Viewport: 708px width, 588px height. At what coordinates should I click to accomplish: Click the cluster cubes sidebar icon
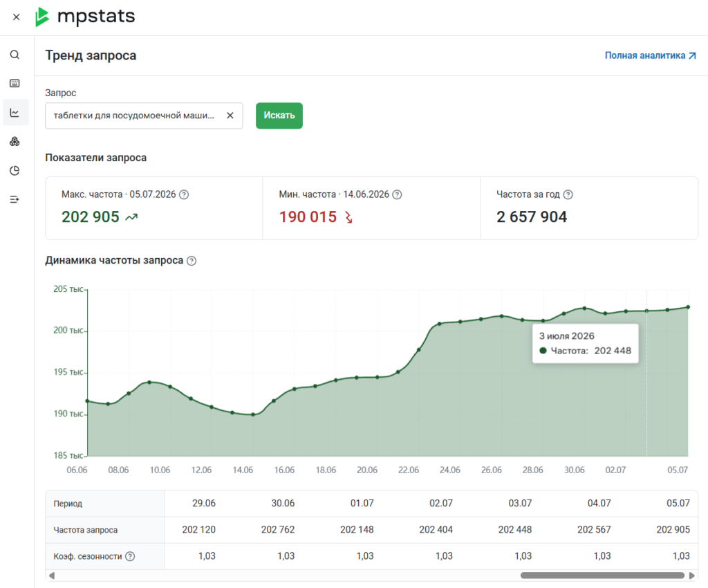click(15, 141)
